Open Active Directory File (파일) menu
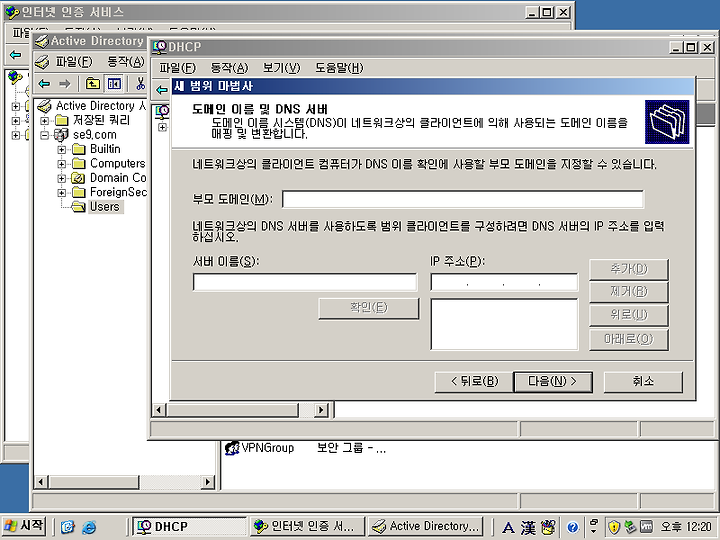 click(x=74, y=62)
